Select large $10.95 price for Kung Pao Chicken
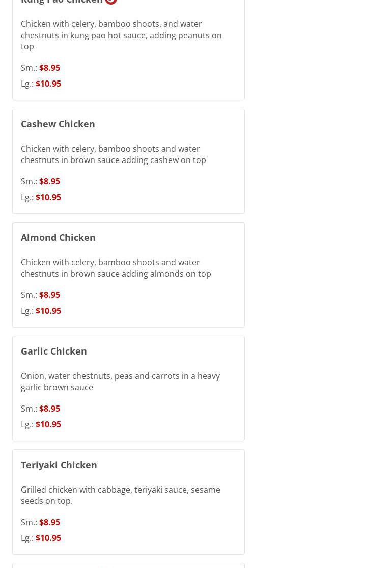The height and width of the screenshot is (568, 392). click(48, 84)
